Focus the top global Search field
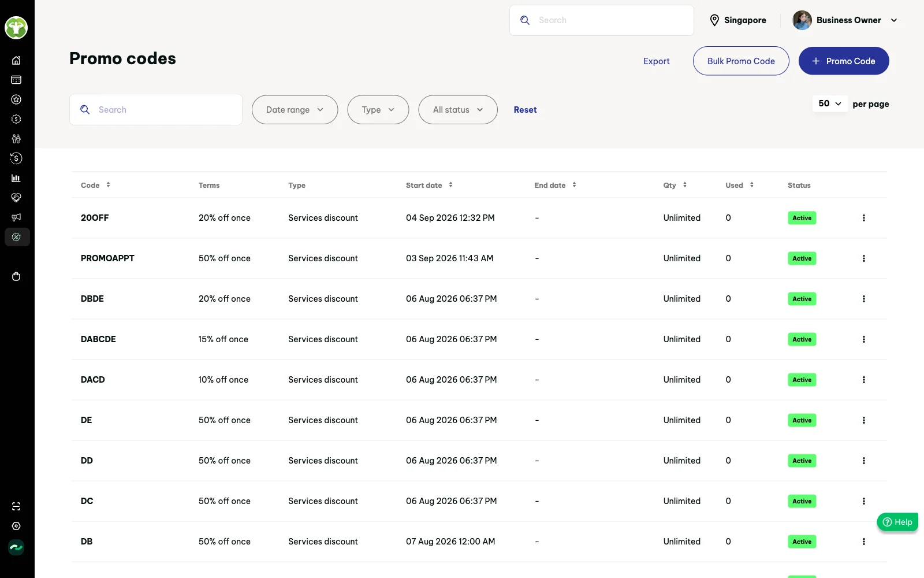This screenshot has width=924, height=578. (x=602, y=20)
